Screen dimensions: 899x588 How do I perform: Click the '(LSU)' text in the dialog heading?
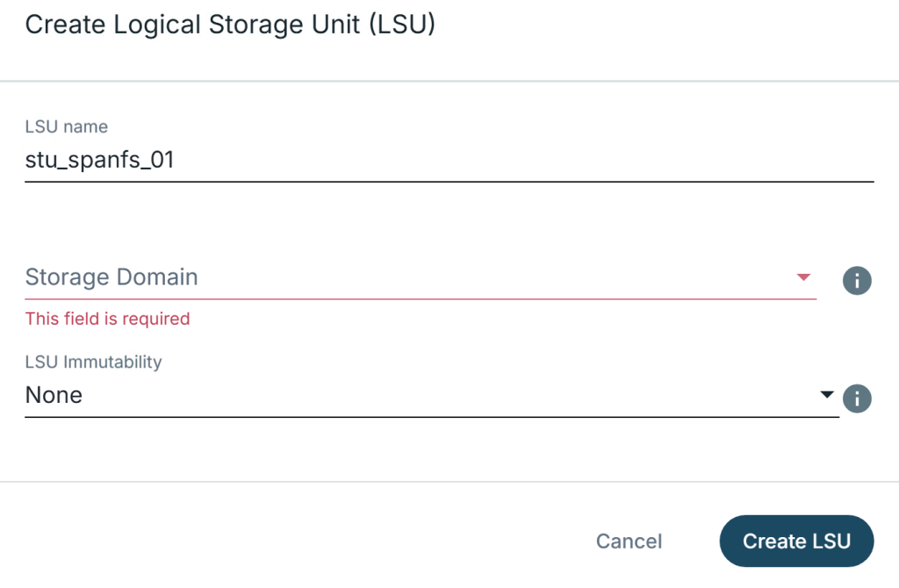(x=402, y=25)
